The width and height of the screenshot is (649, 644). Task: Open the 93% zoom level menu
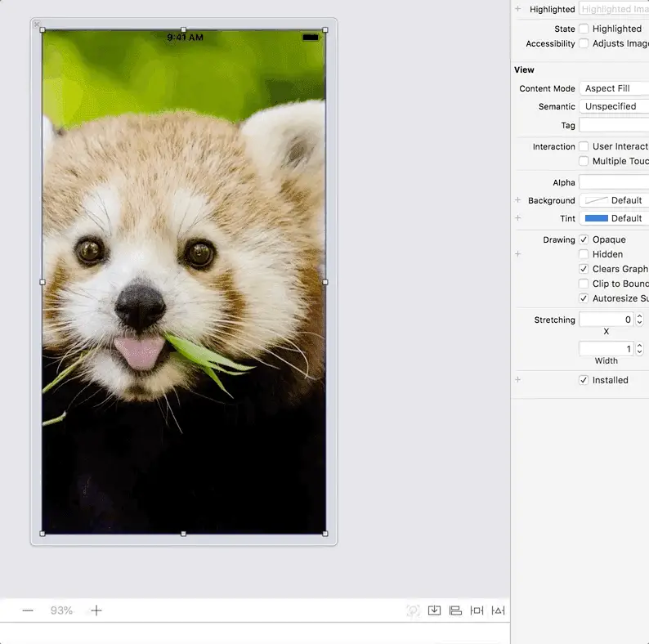61,610
